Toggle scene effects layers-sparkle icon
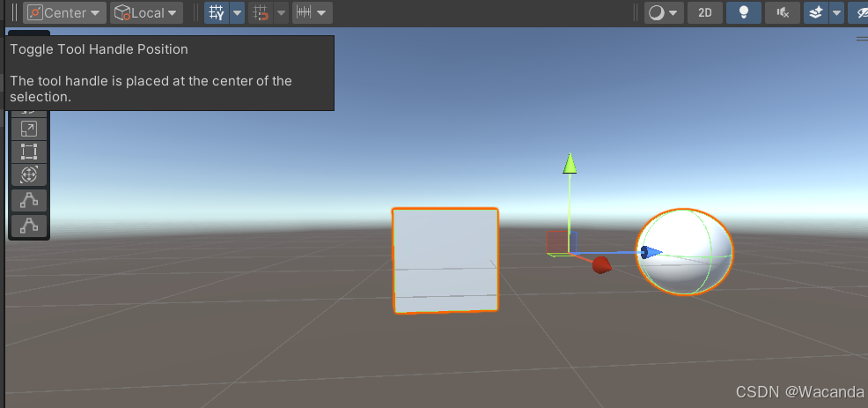868x408 pixels. 816,12
